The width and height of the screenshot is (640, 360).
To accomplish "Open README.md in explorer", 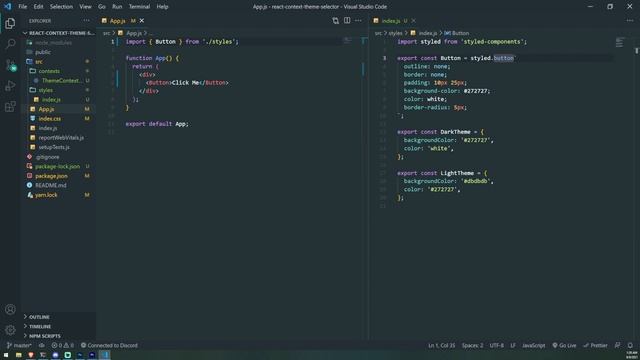I will tap(51, 185).
